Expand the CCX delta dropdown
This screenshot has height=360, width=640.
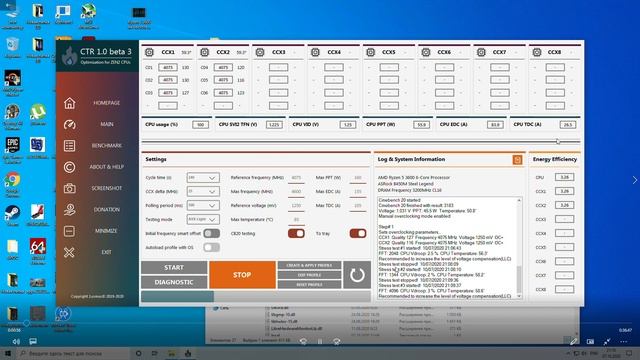203,191
